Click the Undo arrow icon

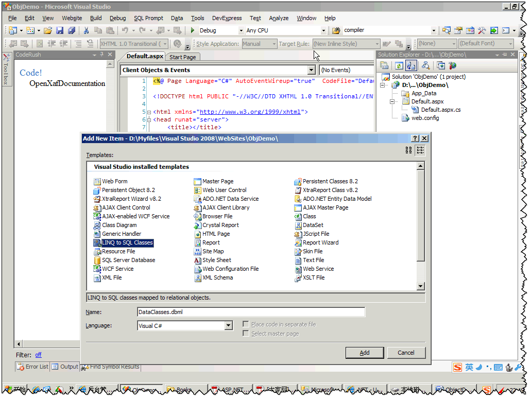[x=125, y=30]
